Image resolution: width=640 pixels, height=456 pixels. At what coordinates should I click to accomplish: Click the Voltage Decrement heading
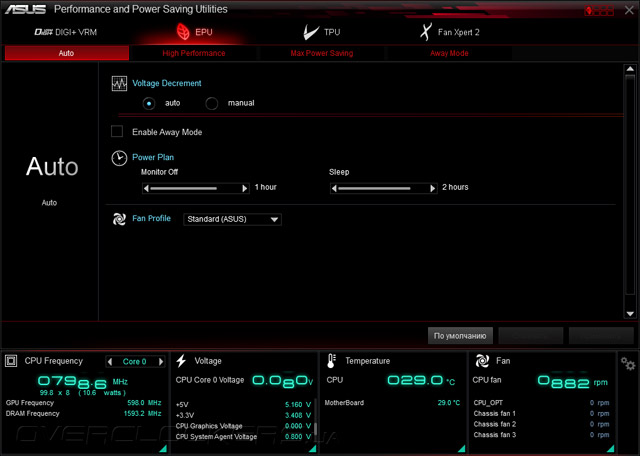pos(167,83)
